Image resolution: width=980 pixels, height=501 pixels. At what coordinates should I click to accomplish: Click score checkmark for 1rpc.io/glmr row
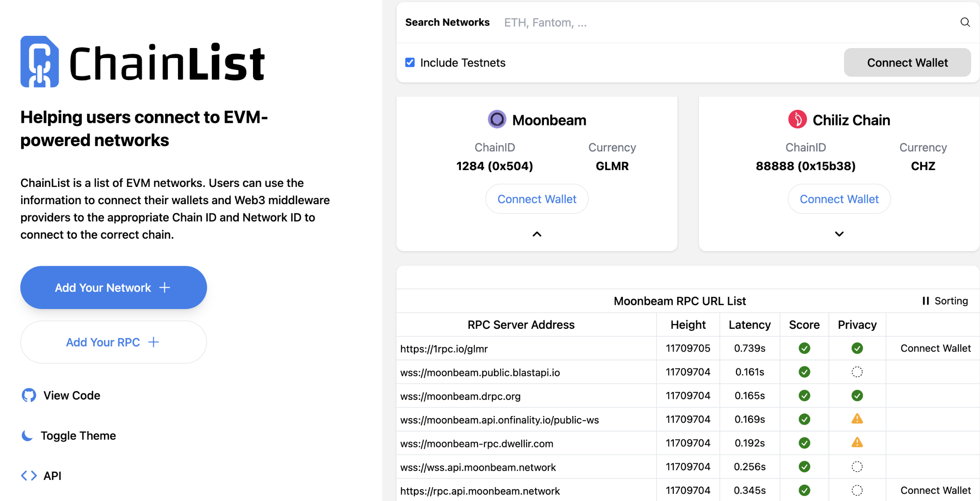[x=804, y=348]
